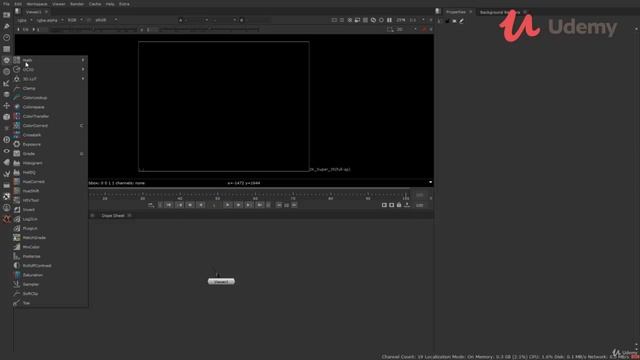
Task: Open the 2D/3D view mode dropdown
Action: point(407,29)
